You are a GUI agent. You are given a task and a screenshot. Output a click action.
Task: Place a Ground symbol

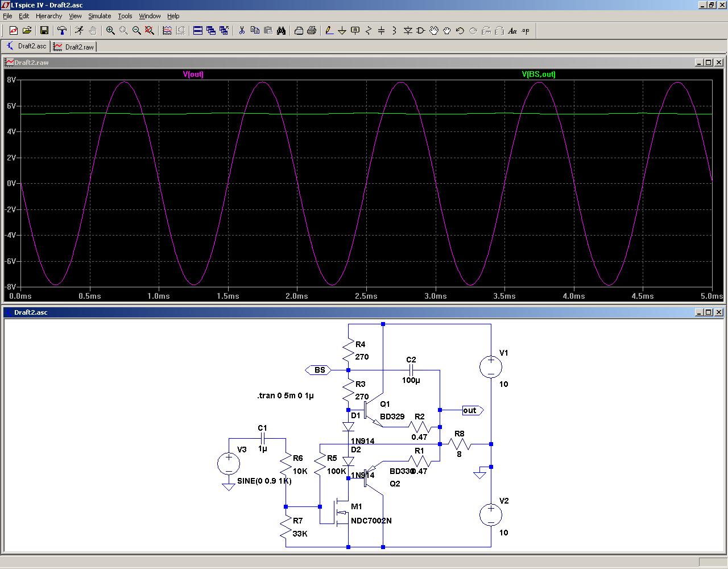(x=342, y=31)
